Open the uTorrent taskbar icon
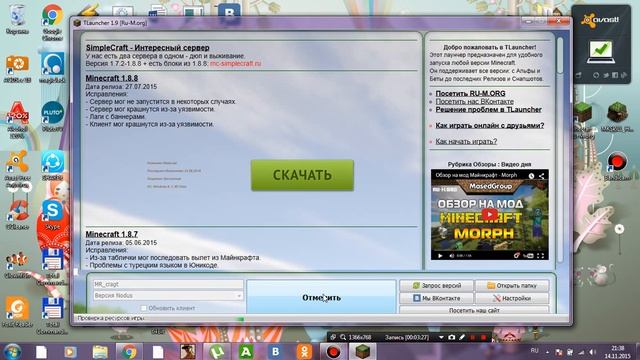The height and width of the screenshot is (360, 640). (216, 351)
